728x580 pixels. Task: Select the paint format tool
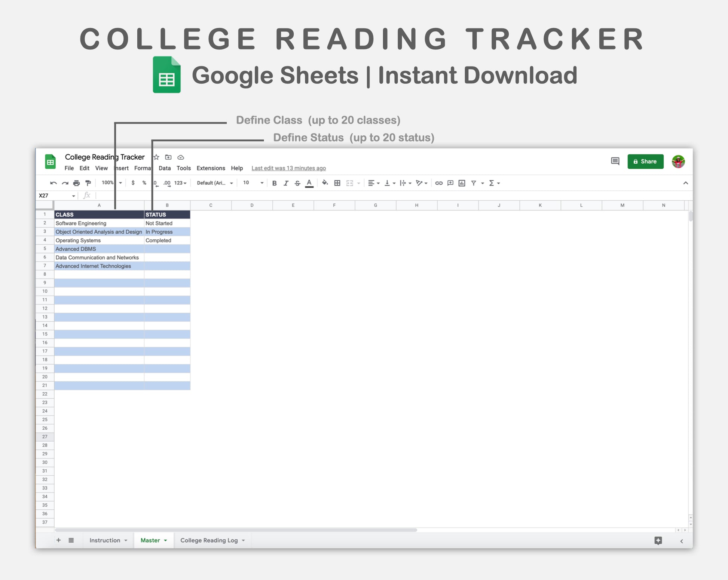pyautogui.click(x=88, y=183)
